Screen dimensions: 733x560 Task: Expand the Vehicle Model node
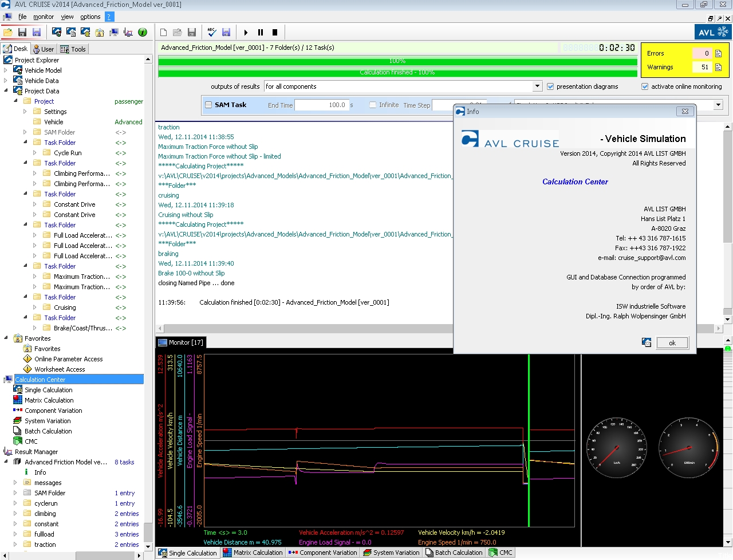click(6, 70)
